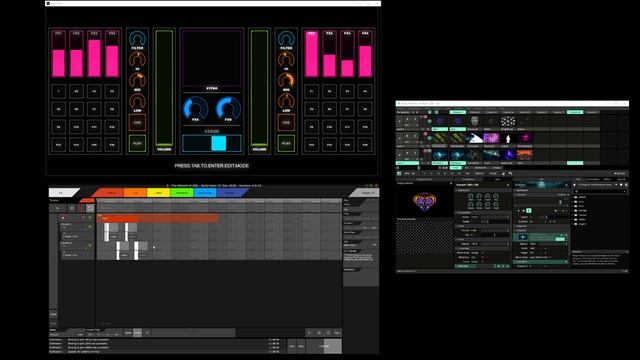This screenshot has width=640, height=360.
Task: Click the cyan crossfader handle
Action: pyautogui.click(x=219, y=143)
